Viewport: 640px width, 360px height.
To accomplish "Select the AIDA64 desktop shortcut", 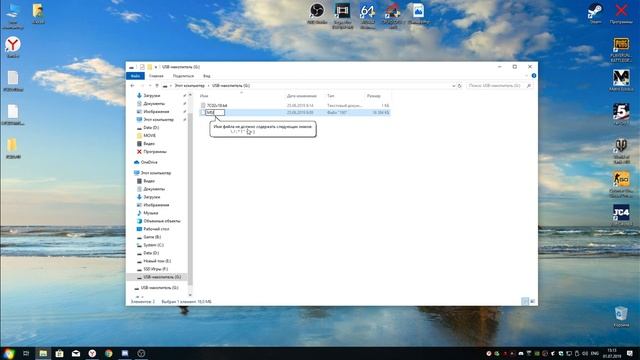I will point(367,16).
